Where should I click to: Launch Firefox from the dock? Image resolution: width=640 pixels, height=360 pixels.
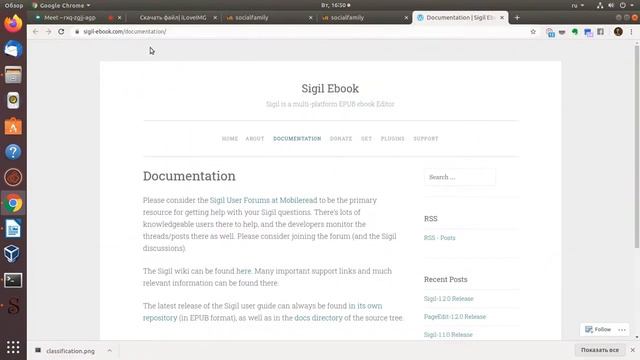point(13,23)
